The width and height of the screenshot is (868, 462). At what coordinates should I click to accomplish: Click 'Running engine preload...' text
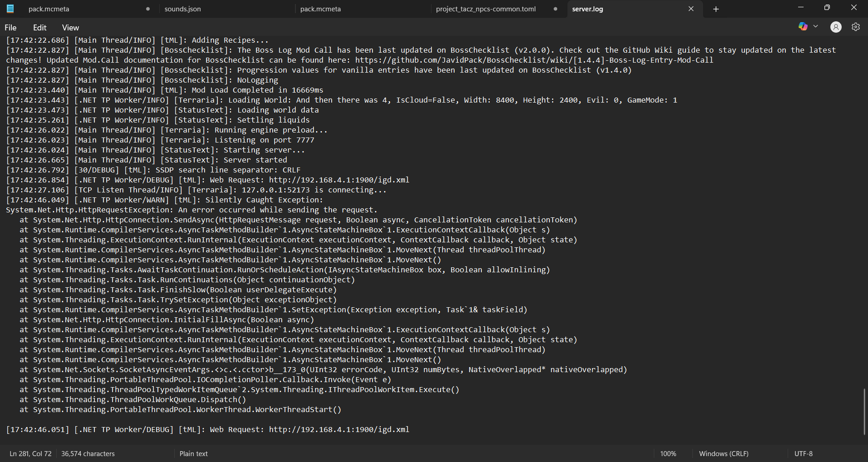271,130
